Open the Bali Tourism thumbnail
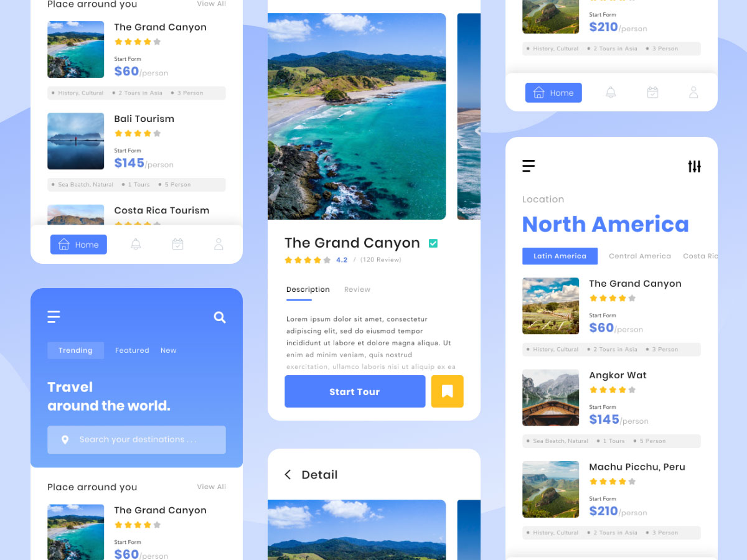This screenshot has width=747, height=560. pyautogui.click(x=75, y=141)
